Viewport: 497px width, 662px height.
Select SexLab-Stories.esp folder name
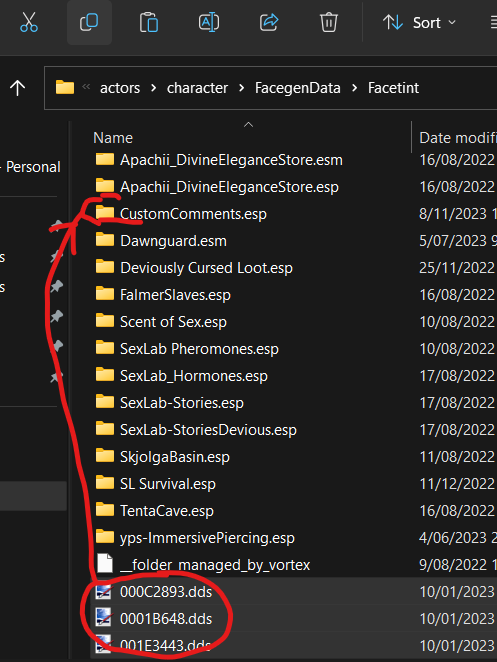[182, 403]
